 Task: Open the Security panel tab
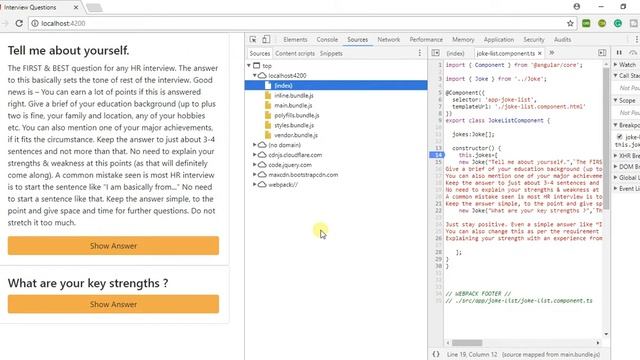(x=534, y=40)
